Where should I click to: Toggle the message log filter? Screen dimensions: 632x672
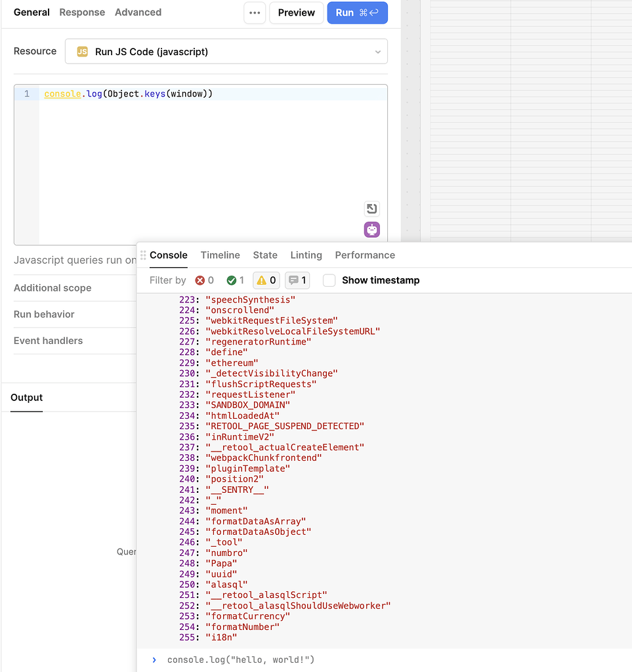(297, 280)
